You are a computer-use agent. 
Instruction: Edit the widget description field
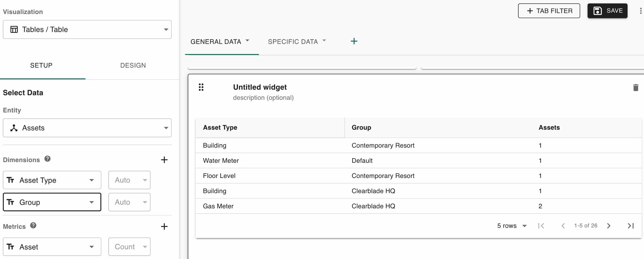coord(263,98)
